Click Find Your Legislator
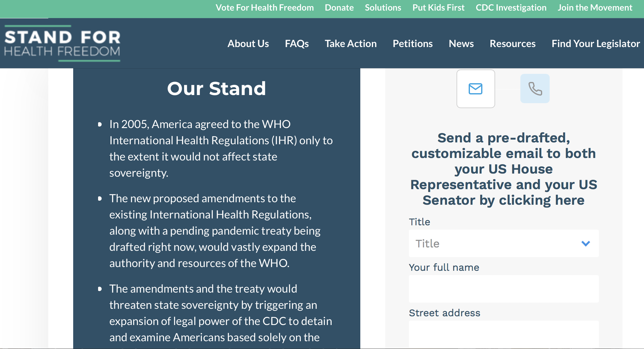Viewport: 644px width, 349px height. 596,44
